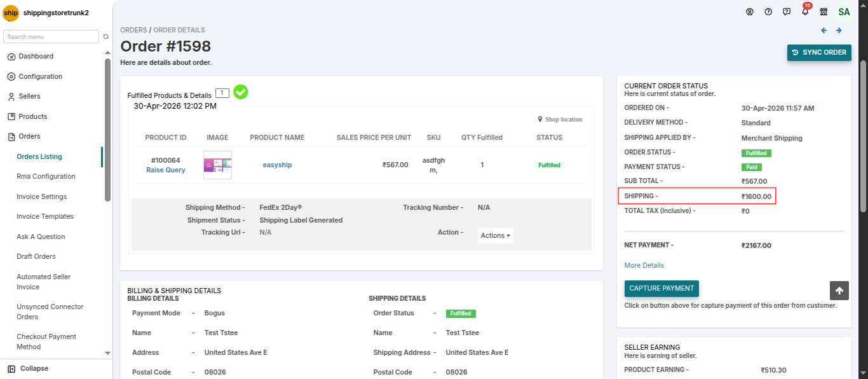Click the Order #1598 heading
868x379 pixels.
click(166, 46)
